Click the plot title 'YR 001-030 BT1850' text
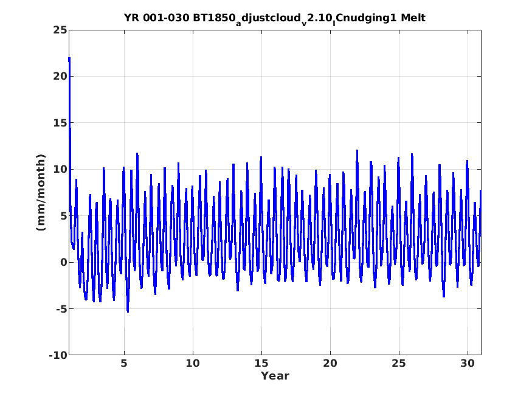Screen dimensions: 532x399 pyautogui.click(x=180, y=18)
